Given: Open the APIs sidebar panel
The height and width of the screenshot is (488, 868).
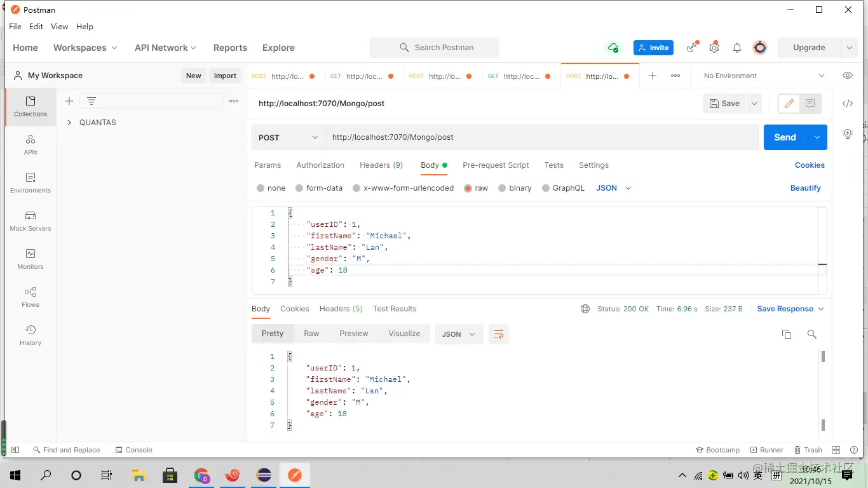Looking at the screenshot, I should [31, 145].
